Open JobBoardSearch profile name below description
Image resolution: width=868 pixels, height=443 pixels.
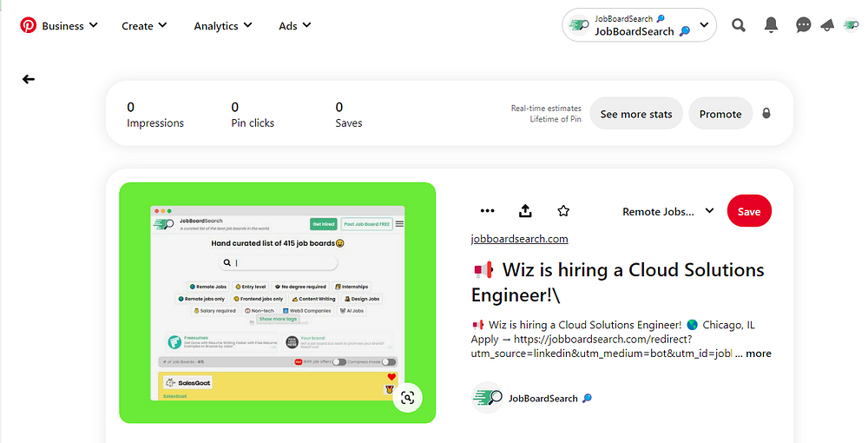(x=550, y=398)
